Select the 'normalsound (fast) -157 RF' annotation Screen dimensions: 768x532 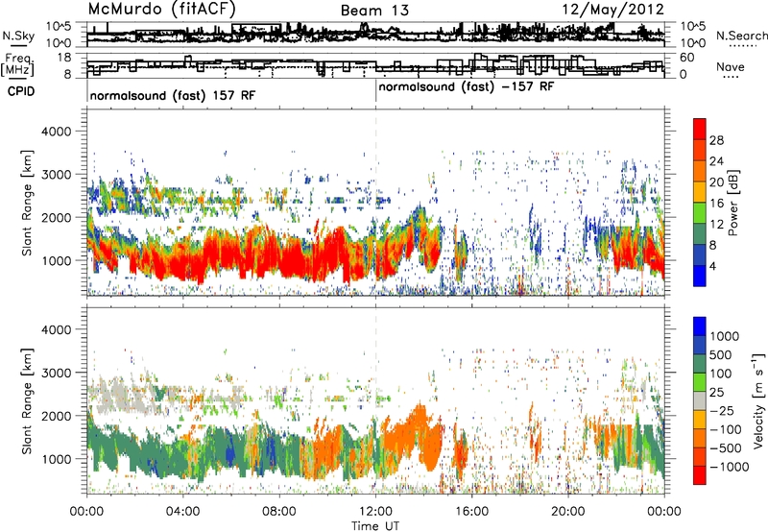click(467, 87)
